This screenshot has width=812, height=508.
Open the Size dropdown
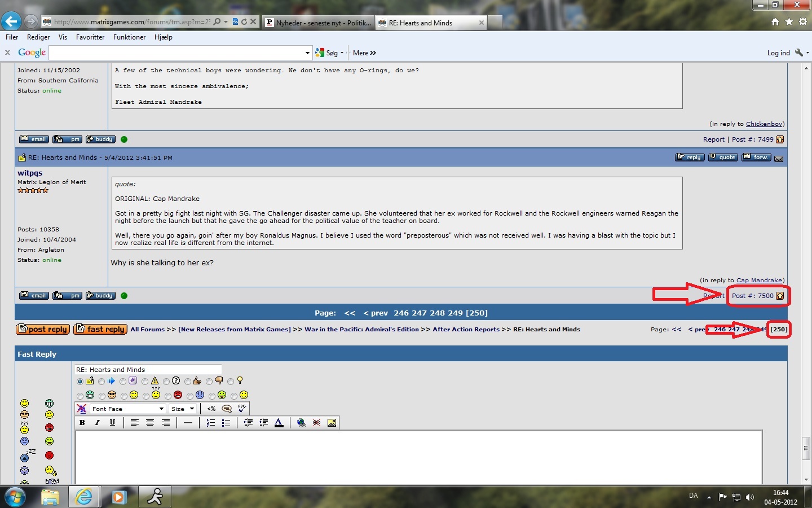(x=182, y=409)
